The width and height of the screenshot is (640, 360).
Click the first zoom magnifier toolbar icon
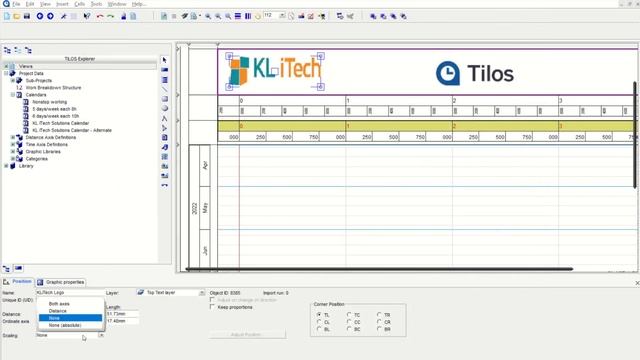click(208, 16)
